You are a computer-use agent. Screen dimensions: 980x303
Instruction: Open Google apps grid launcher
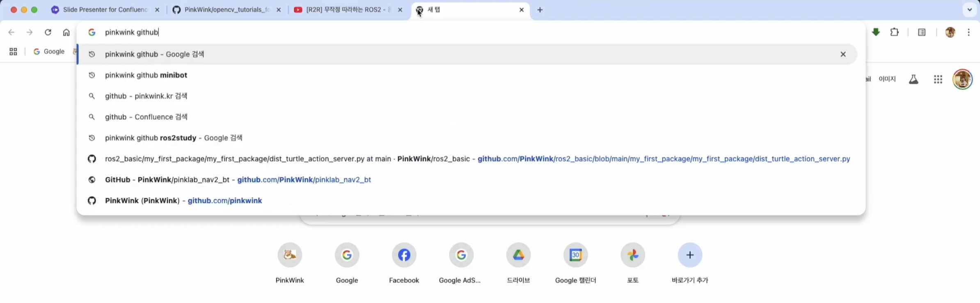[x=938, y=79]
